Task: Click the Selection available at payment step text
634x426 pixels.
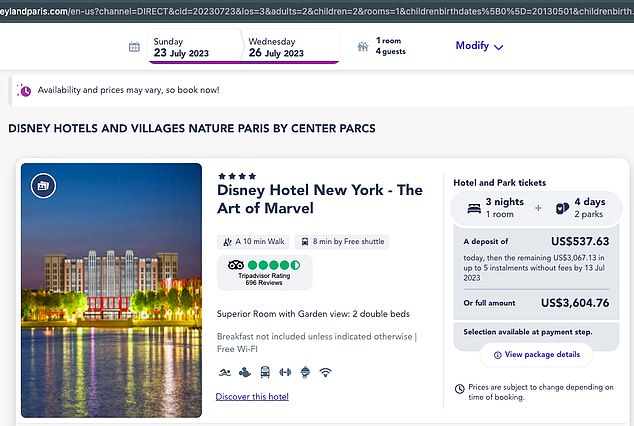Action: (528, 332)
